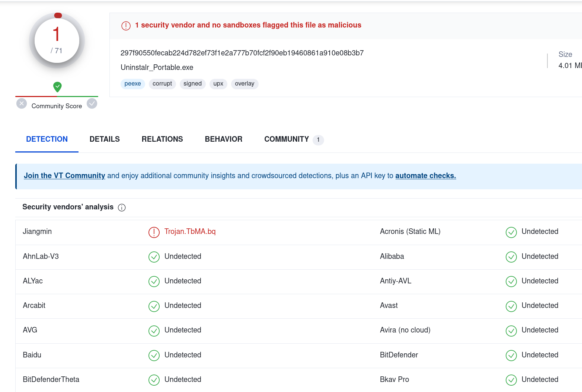Switch to the RELATIONS tab
Screen dimensions: 582x392
(x=162, y=139)
